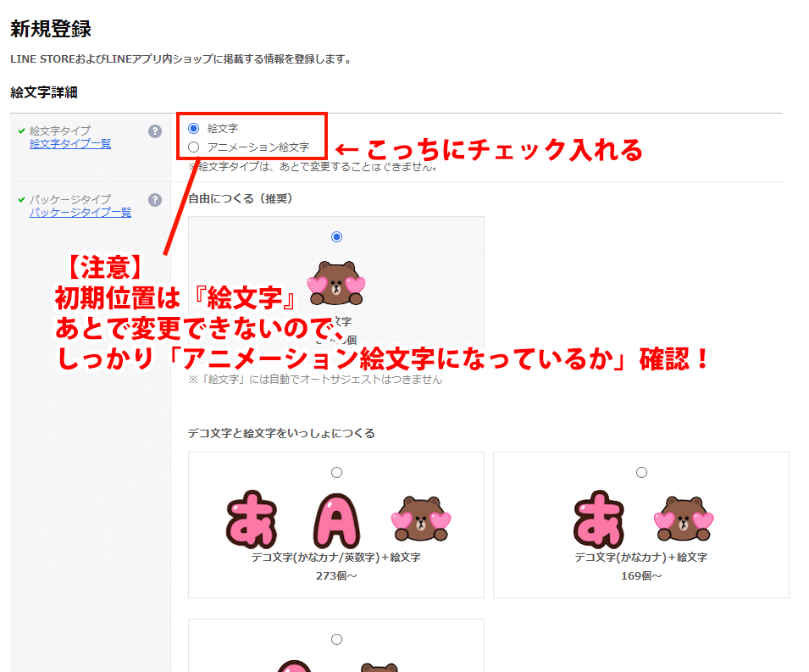The width and height of the screenshot is (809, 672).
Task: Choose デコ文字(かなカナ/英数字)+絵文字 273個 radio
Action: 336,472
